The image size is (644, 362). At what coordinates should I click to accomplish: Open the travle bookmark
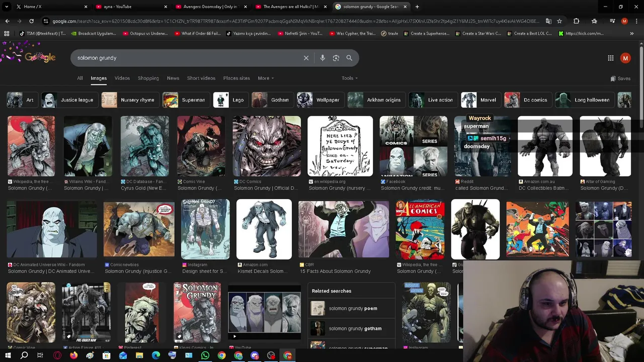389,33
